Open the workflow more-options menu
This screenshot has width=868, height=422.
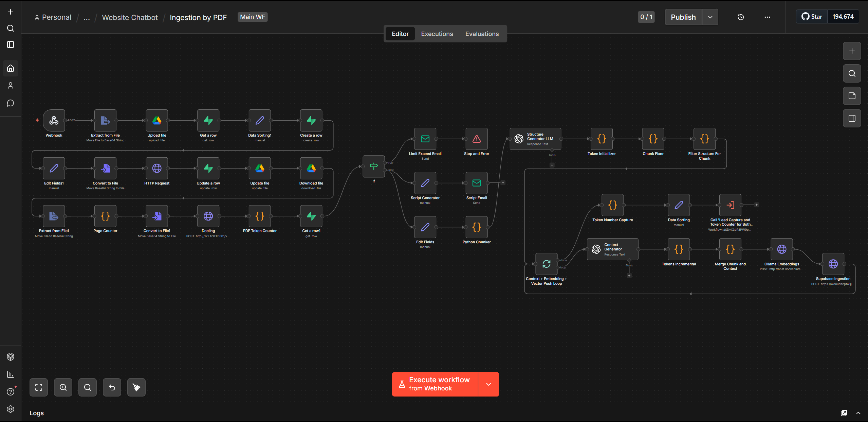[x=767, y=17]
